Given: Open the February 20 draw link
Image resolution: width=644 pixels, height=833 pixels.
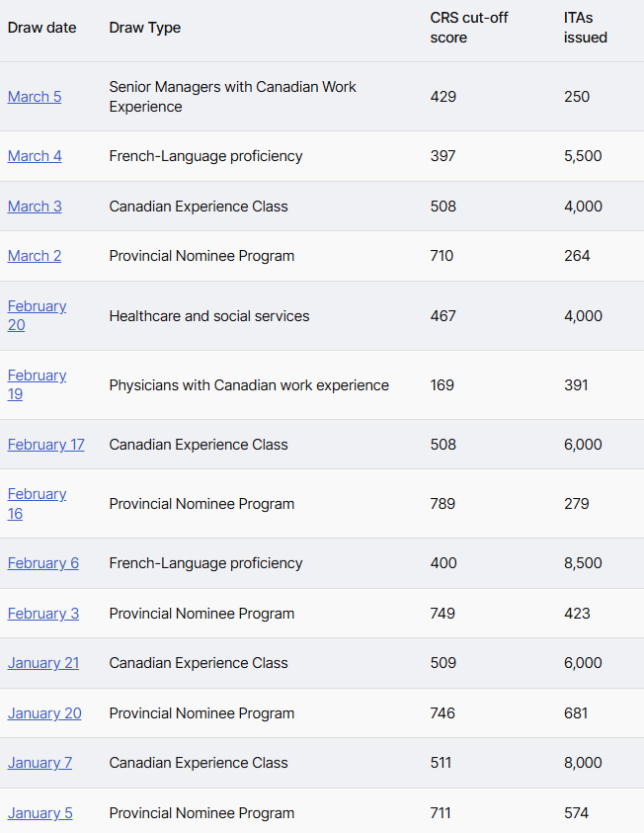Looking at the screenshot, I should [x=37, y=306].
